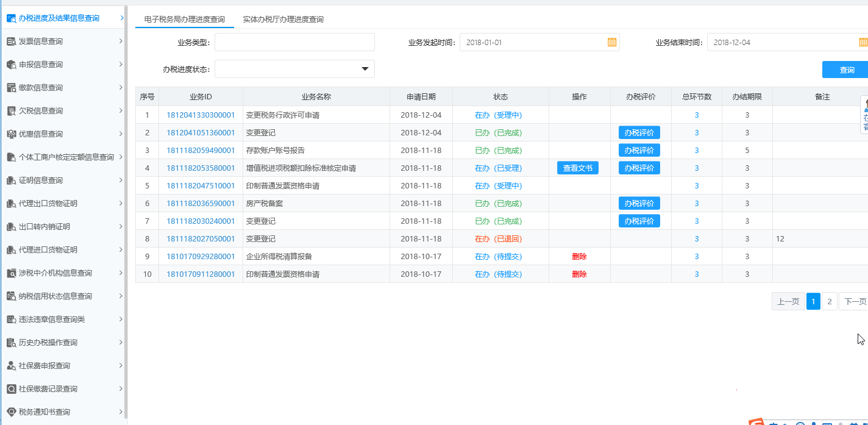Delete the 企业所得税清算报备 record
The image size is (868, 425).
579,257
